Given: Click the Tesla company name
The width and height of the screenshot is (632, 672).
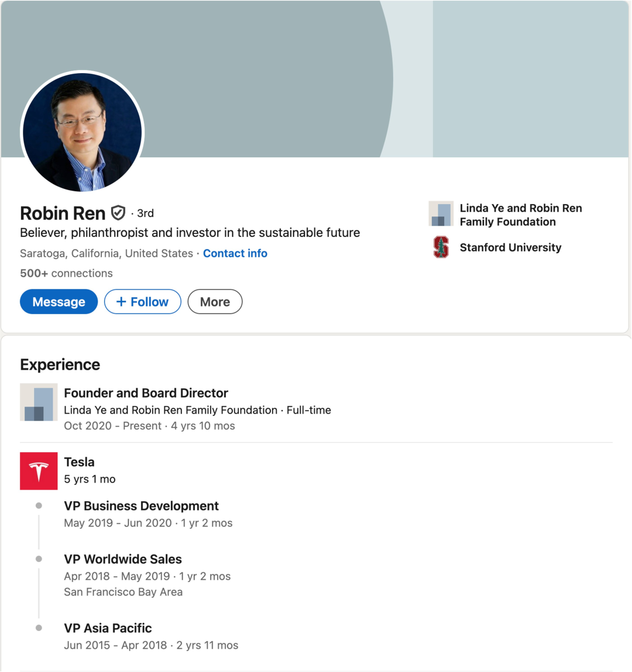Looking at the screenshot, I should point(79,462).
